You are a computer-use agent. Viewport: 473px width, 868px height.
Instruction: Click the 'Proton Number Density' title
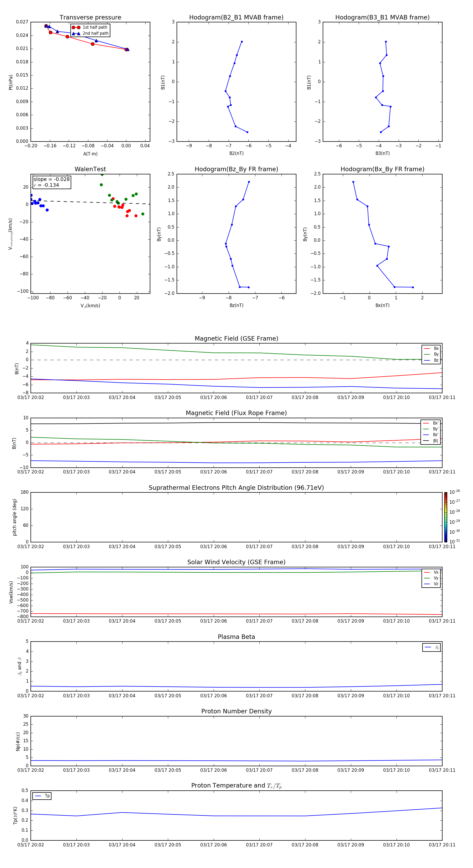(x=236, y=711)
